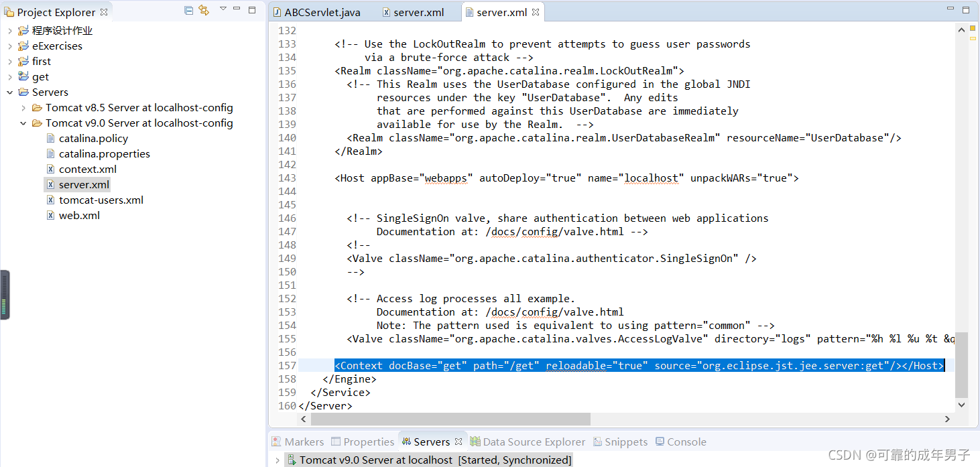Collapse All in Project Explorer toolbar

pyautogui.click(x=188, y=10)
